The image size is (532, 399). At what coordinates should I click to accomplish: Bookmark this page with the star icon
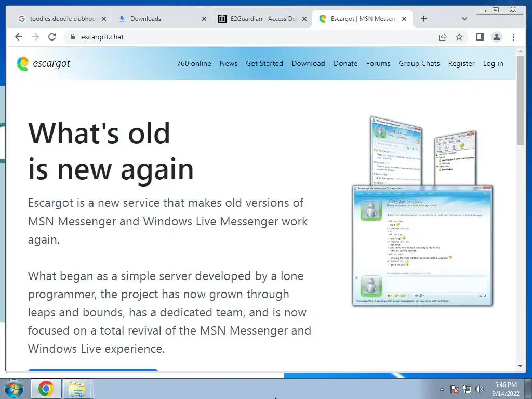click(x=459, y=37)
